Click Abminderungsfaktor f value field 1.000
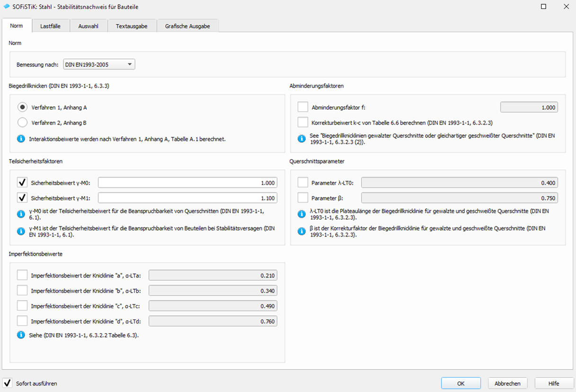Image resolution: width=576 pixels, height=392 pixels. point(529,107)
